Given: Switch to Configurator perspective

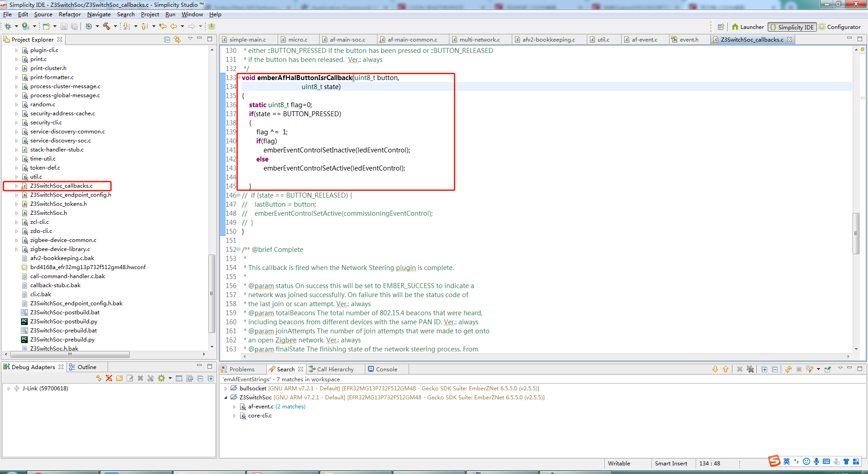Looking at the screenshot, I should pyautogui.click(x=840, y=27).
